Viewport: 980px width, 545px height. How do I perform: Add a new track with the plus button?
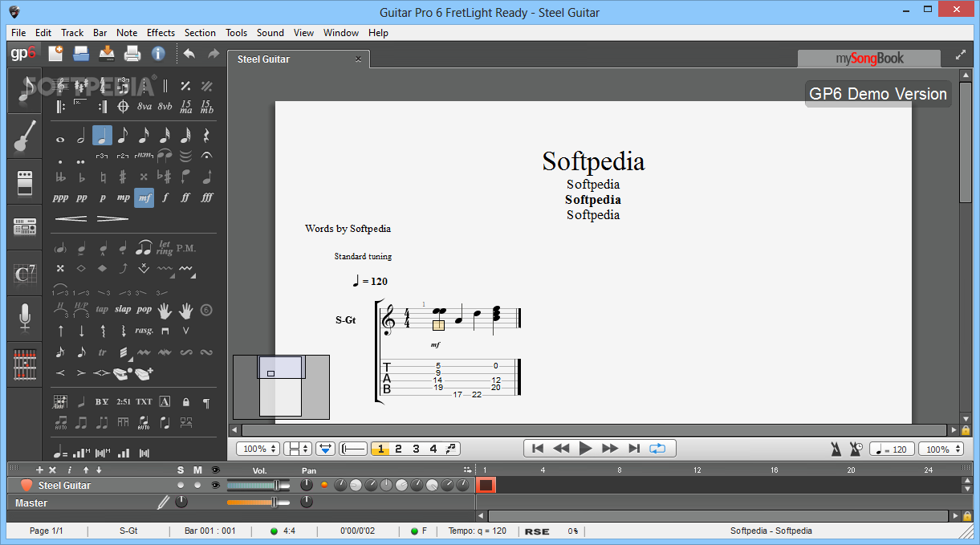tap(39, 470)
